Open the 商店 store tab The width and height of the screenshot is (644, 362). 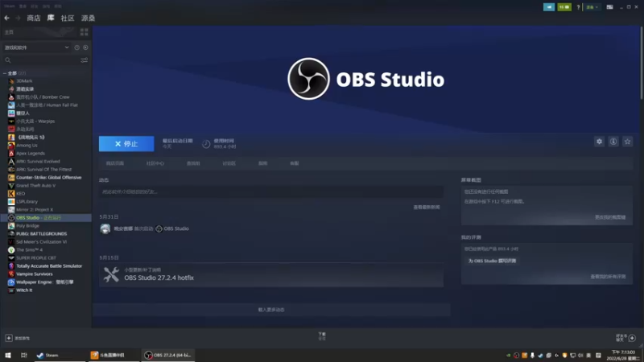click(x=34, y=18)
